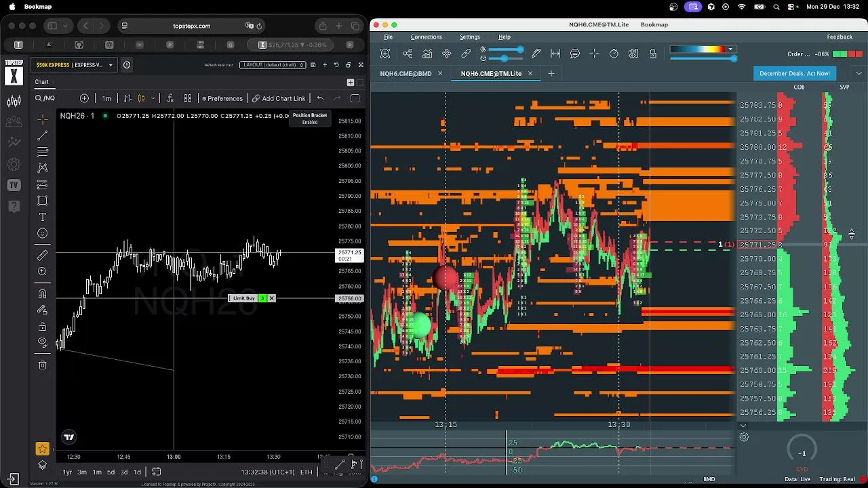Image resolution: width=868 pixels, height=488 pixels.
Task: Expand the chevron beside December Deals banner
Action: (859, 73)
